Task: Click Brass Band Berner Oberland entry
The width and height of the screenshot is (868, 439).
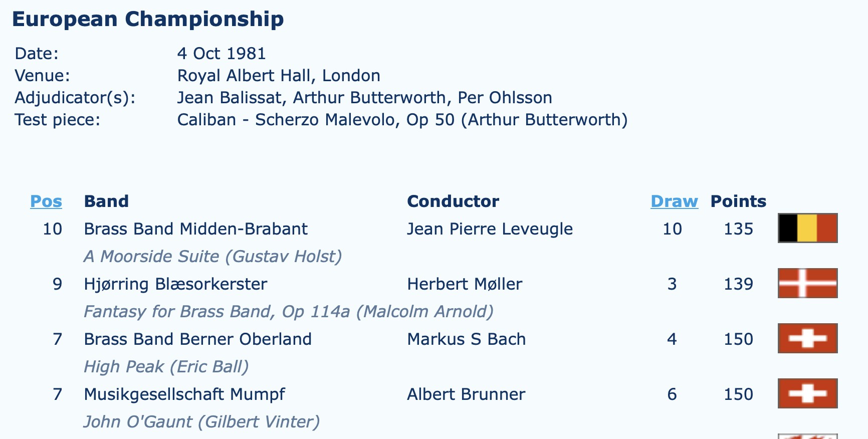Action: [197, 339]
